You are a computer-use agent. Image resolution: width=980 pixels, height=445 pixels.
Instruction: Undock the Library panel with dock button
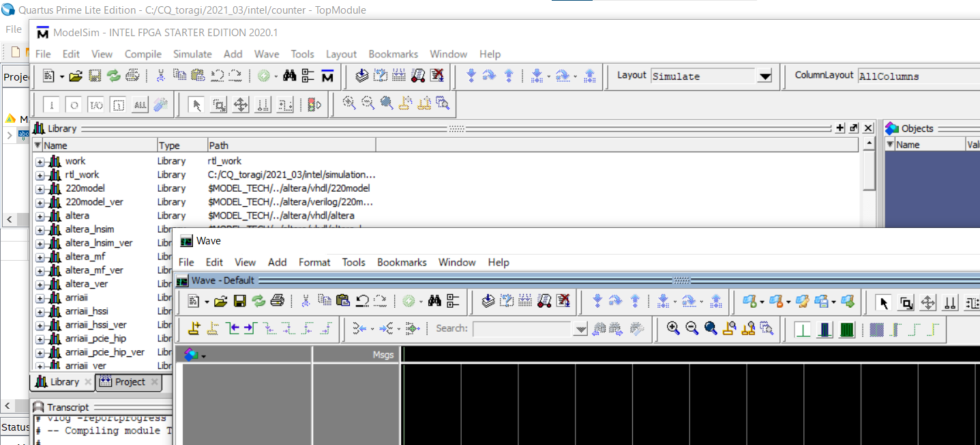(x=853, y=128)
